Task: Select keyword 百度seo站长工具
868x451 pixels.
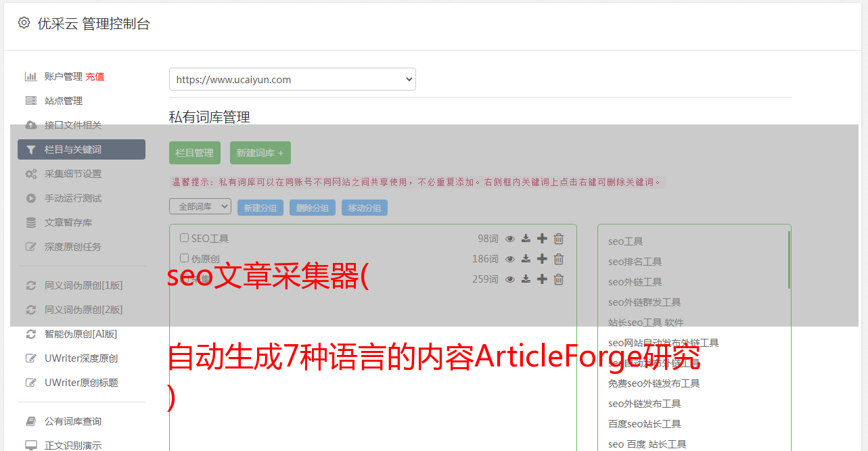Action: 644,424
